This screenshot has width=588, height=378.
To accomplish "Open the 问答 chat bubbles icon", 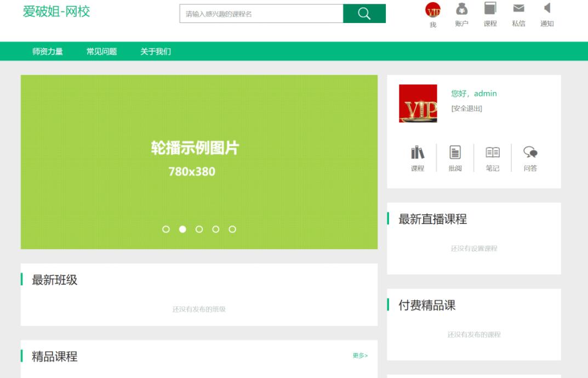I will 530,153.
